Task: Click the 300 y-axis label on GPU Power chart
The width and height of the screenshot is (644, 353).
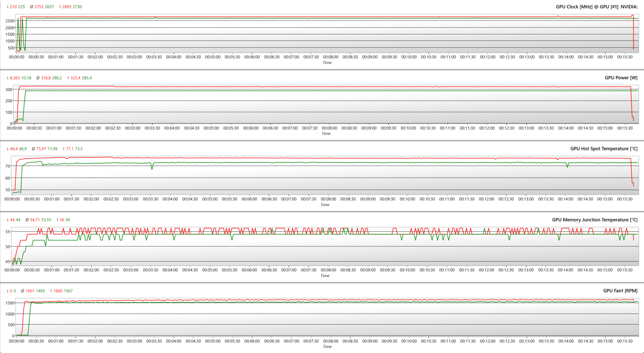Action: click(9, 90)
